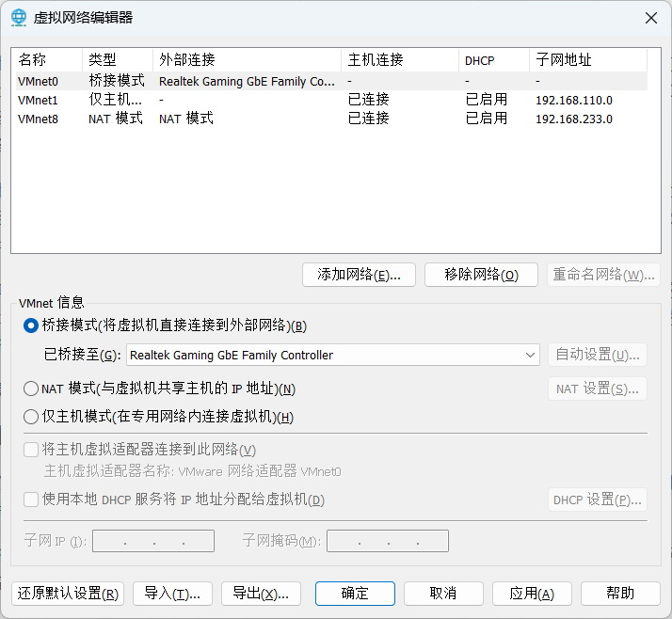Viewport: 672px width, 619px height.
Task: Select the 桥接模式 radio button
Action: click(31, 325)
